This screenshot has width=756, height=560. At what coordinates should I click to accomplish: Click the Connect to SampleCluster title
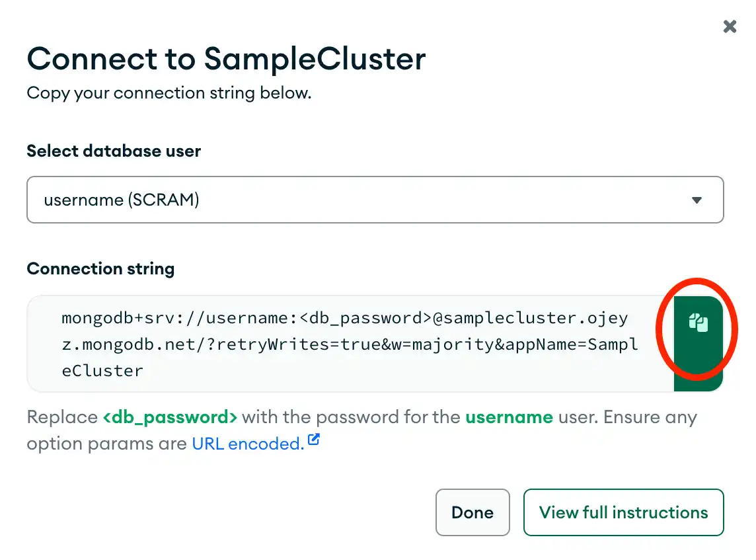[x=226, y=60]
